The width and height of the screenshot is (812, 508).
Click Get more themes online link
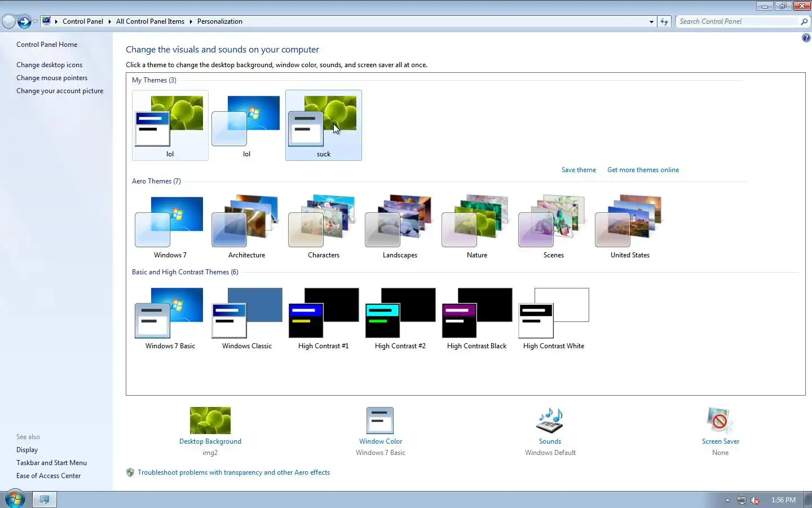[643, 170]
